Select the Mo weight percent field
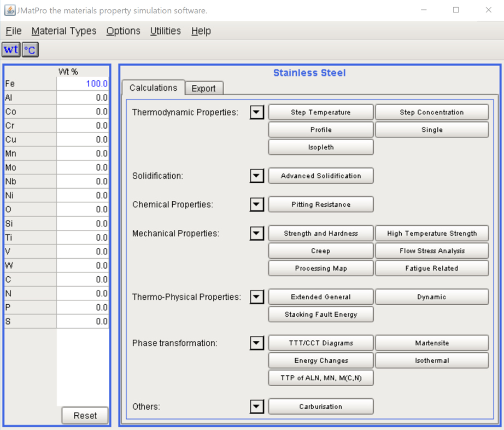504x430 pixels. click(x=83, y=167)
